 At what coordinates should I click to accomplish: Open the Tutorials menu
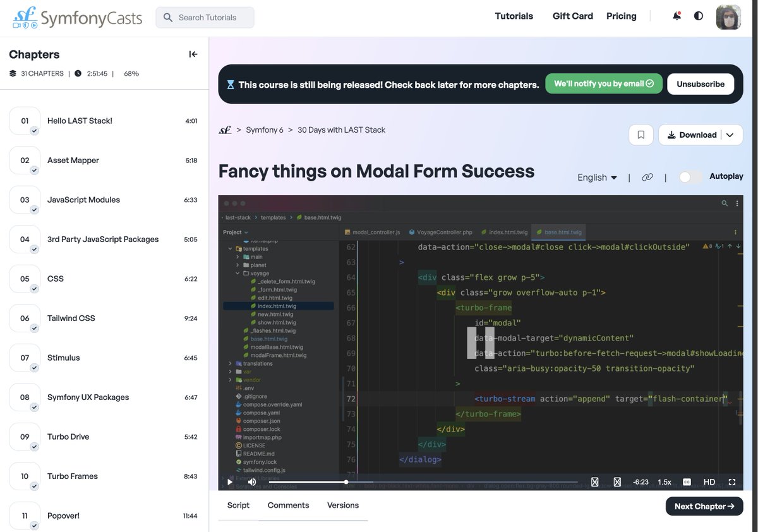[x=514, y=16]
